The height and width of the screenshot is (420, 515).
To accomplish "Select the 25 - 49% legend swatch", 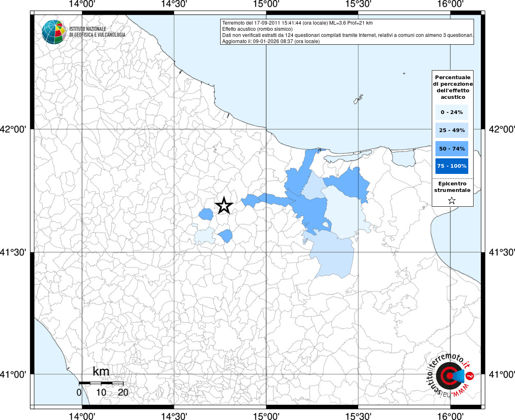I will click(452, 130).
